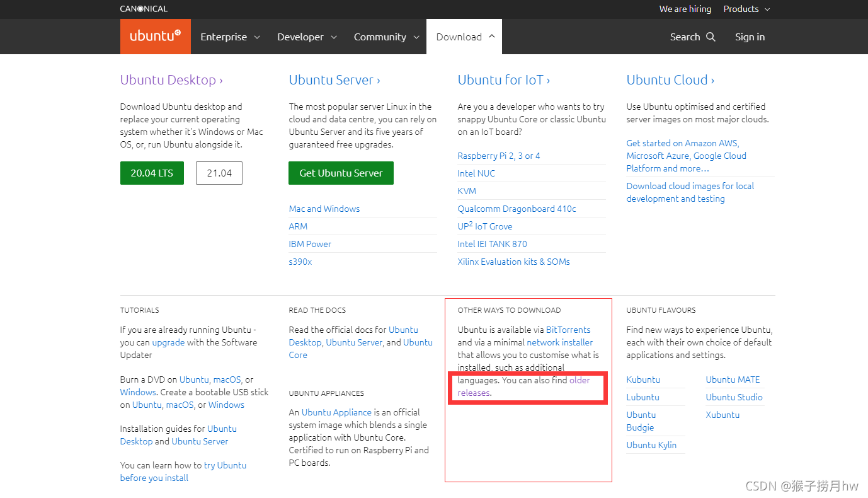Image resolution: width=868 pixels, height=498 pixels.
Task: Click the upgrade link in Tutorials
Action: (x=168, y=342)
